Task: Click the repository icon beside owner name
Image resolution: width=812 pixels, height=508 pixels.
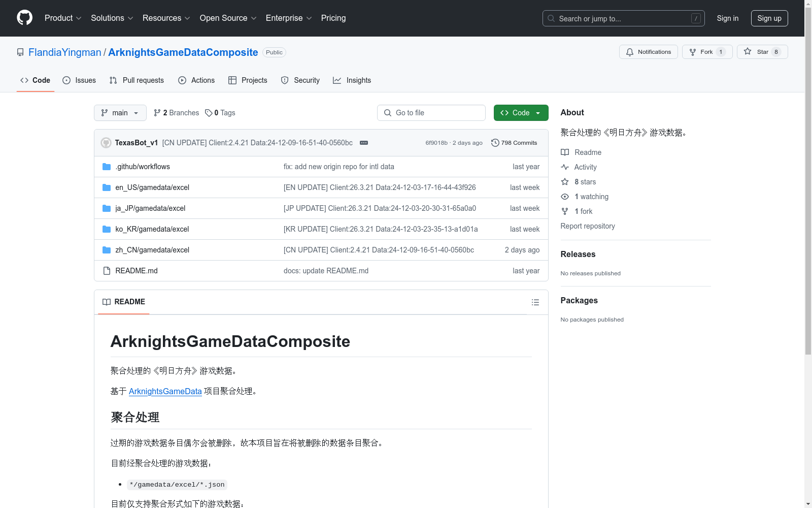Action: 20,52
